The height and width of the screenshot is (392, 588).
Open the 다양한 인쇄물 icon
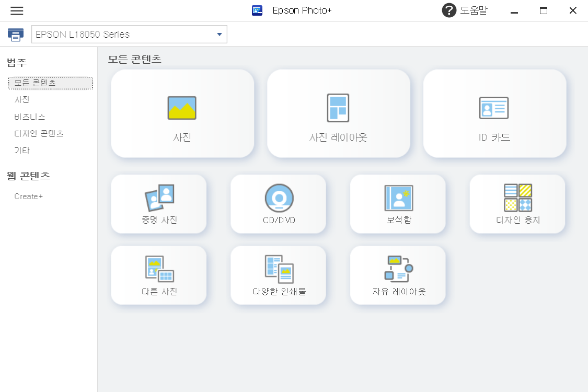click(x=279, y=269)
